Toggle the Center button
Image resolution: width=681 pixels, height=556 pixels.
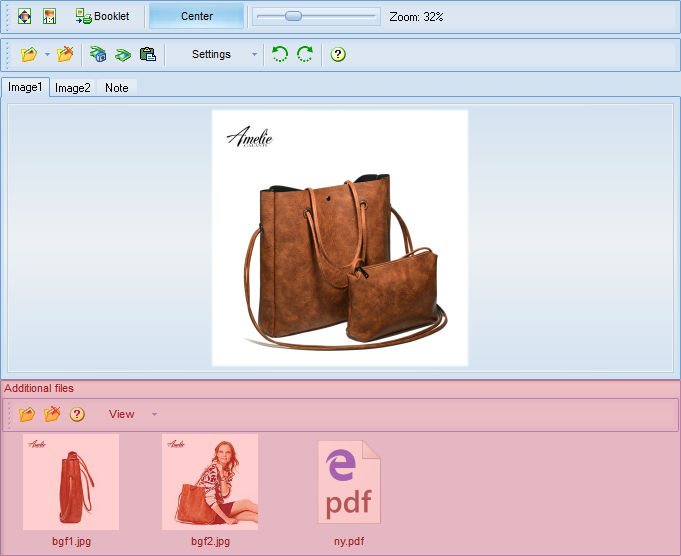point(196,17)
